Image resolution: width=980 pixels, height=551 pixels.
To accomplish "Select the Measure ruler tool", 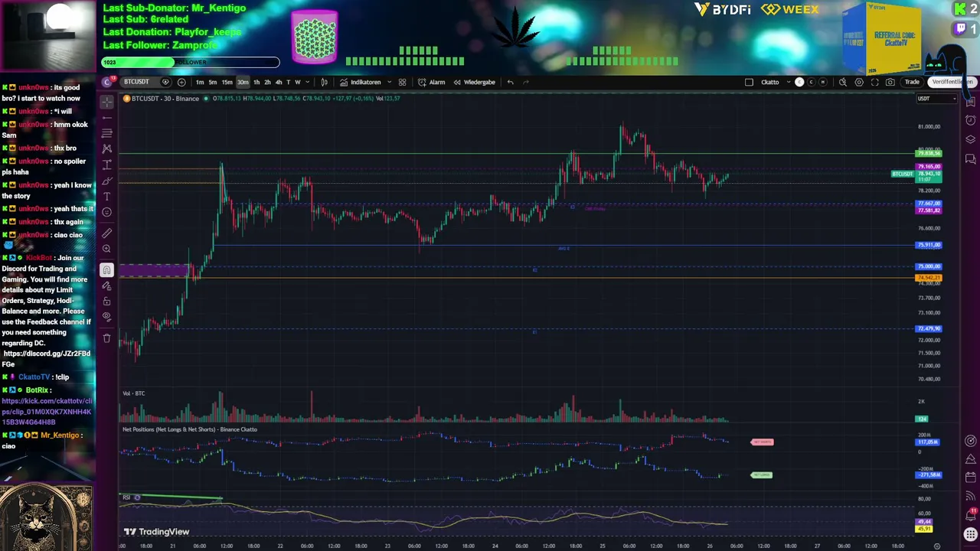I will [x=107, y=233].
